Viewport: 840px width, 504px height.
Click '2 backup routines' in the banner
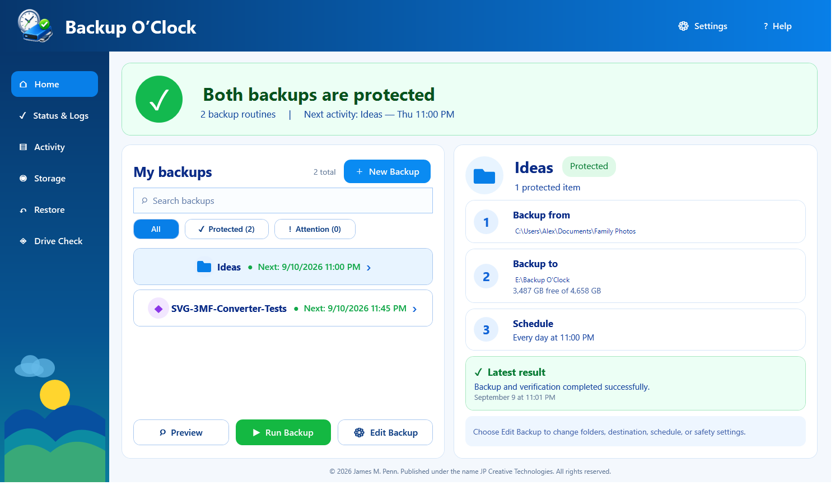[238, 114]
